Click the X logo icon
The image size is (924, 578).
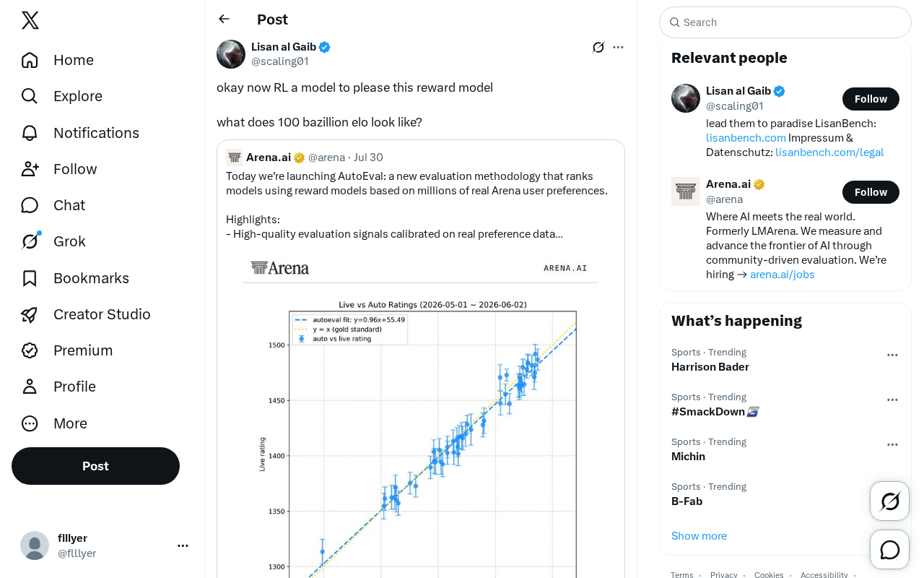coord(30,20)
